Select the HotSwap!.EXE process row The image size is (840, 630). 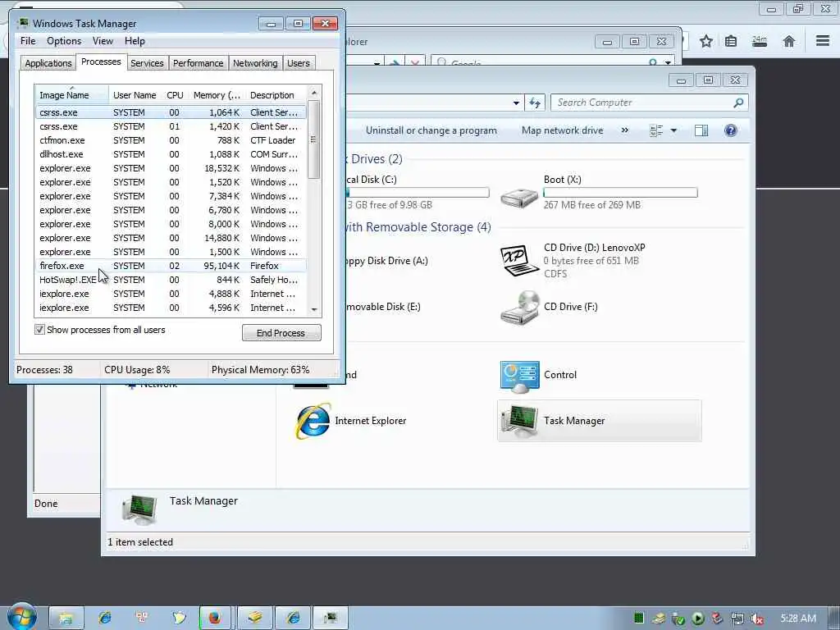point(171,280)
